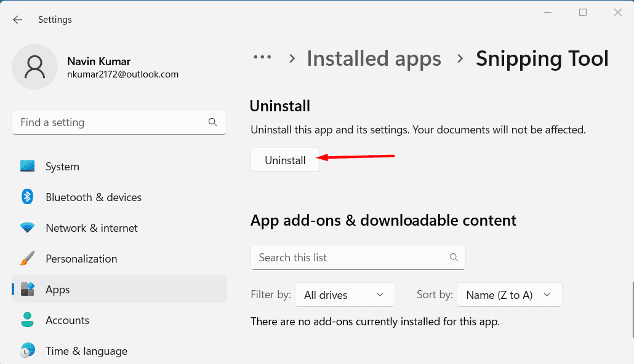The width and height of the screenshot is (634, 364).
Task: Select Apps in the sidebar
Action: [x=119, y=289]
